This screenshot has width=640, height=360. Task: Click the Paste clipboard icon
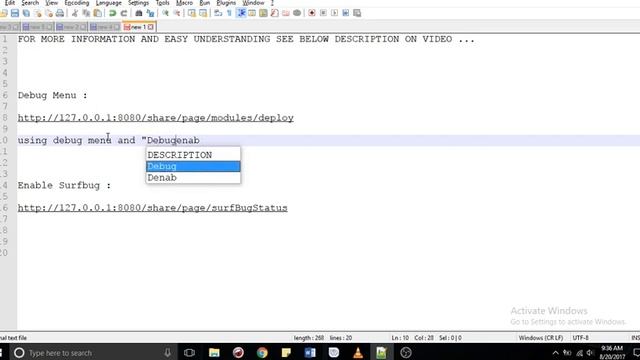tap(98, 13)
